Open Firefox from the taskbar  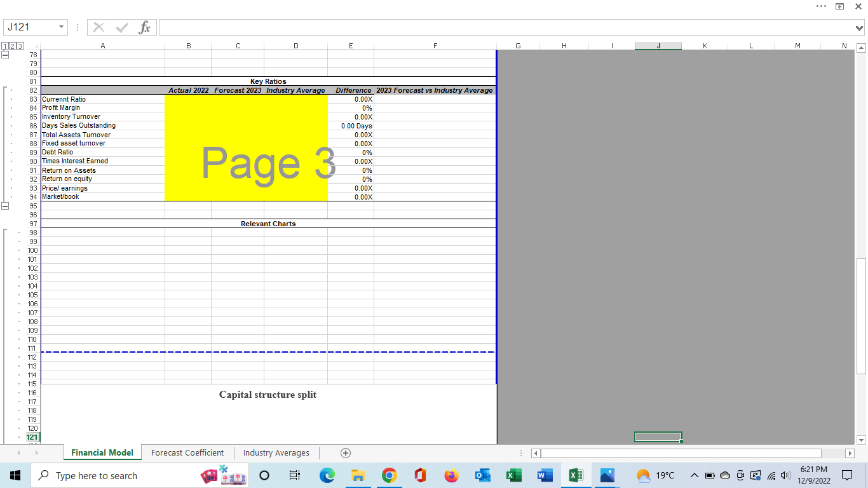(451, 475)
